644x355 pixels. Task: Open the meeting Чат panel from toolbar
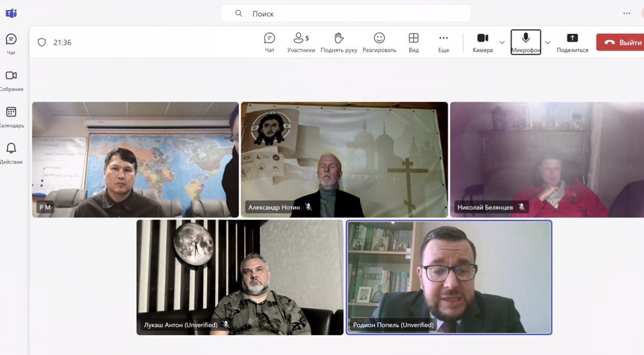[270, 43]
